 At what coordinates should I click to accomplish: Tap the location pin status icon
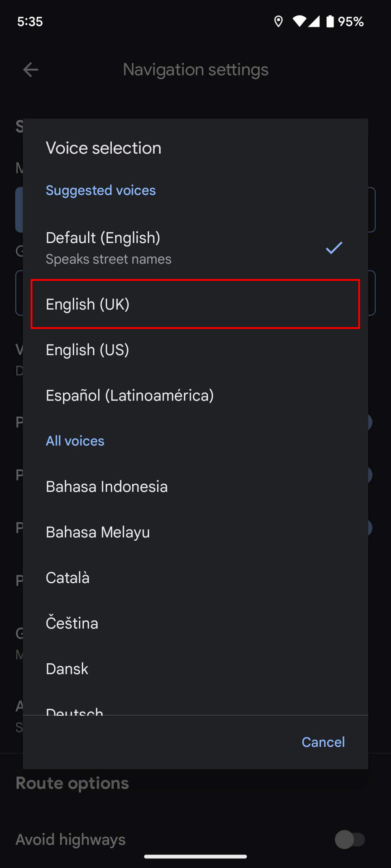click(278, 21)
